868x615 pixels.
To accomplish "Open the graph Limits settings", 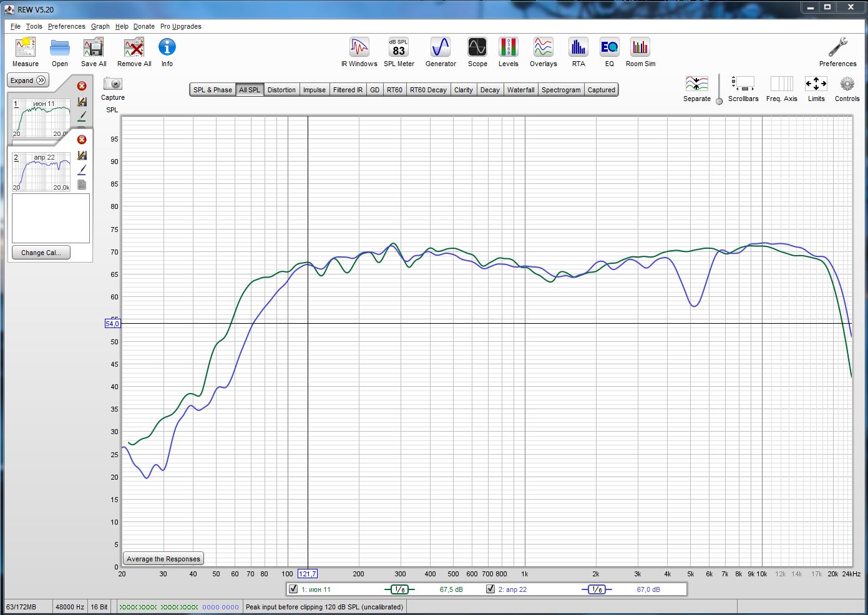I will click(816, 85).
